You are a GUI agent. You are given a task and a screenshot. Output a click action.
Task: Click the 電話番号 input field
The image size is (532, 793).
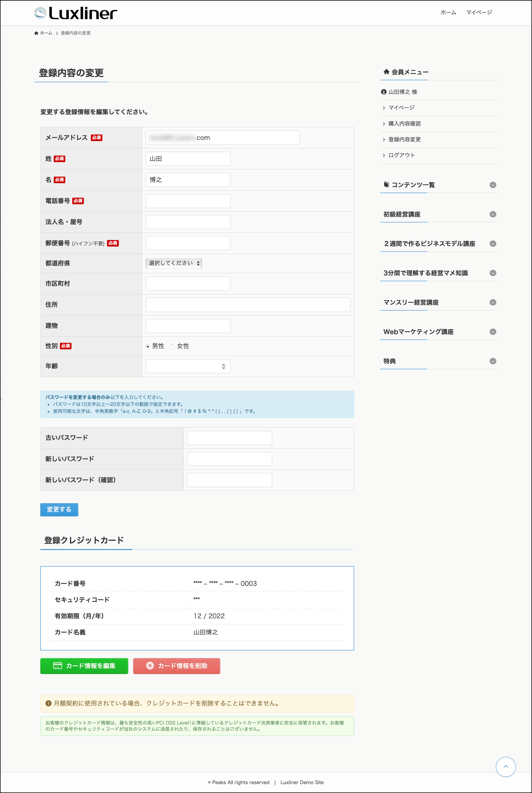tap(188, 201)
